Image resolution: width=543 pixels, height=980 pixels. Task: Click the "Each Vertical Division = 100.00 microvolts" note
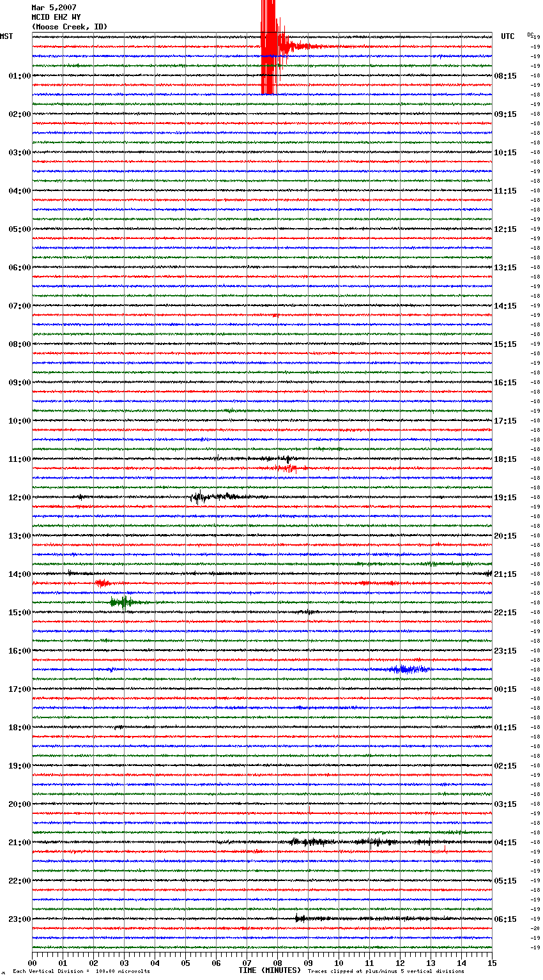[x=81, y=972]
